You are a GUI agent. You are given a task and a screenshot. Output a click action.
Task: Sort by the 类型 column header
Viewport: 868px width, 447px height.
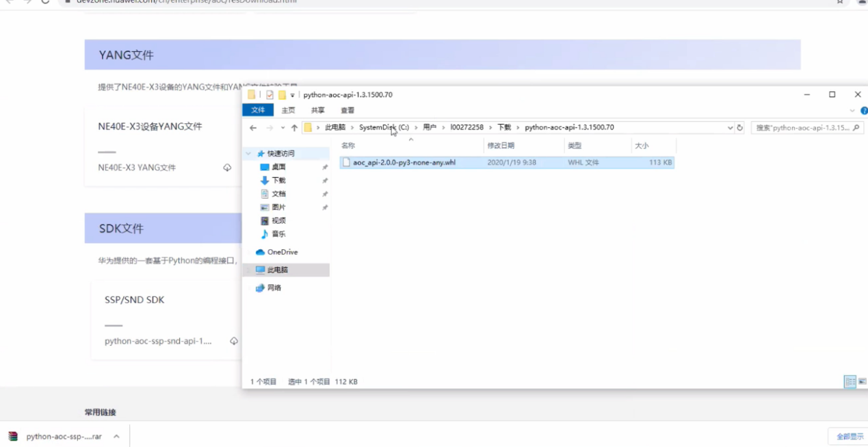click(575, 146)
